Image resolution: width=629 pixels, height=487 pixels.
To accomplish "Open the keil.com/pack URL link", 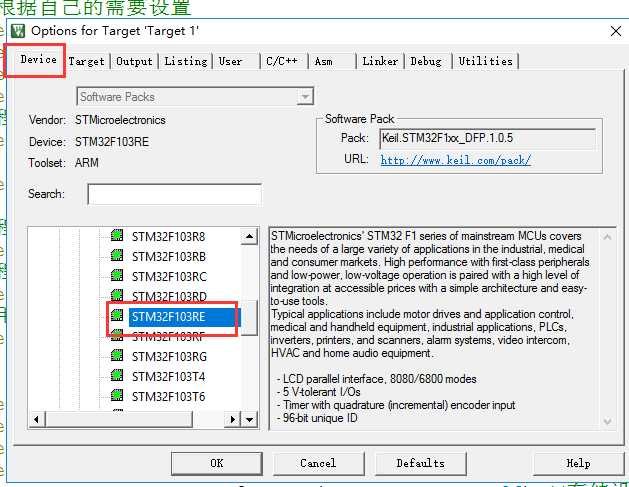I will (456, 160).
